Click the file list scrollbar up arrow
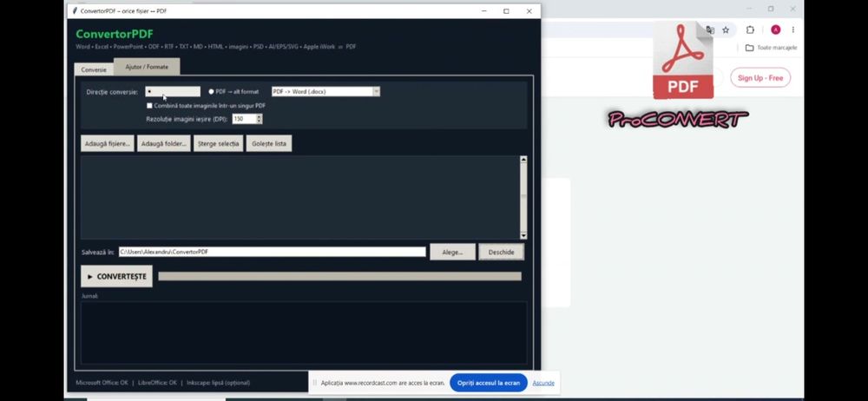Viewport: 868px width, 401px height. pos(523,160)
